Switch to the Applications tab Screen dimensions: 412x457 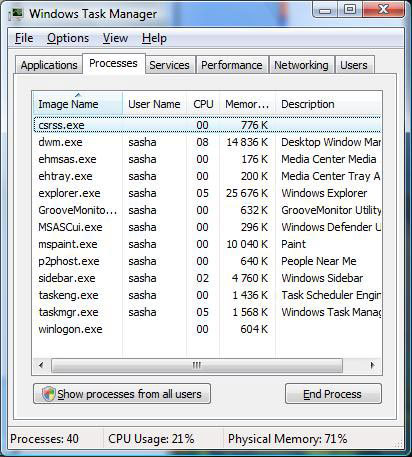click(49, 65)
